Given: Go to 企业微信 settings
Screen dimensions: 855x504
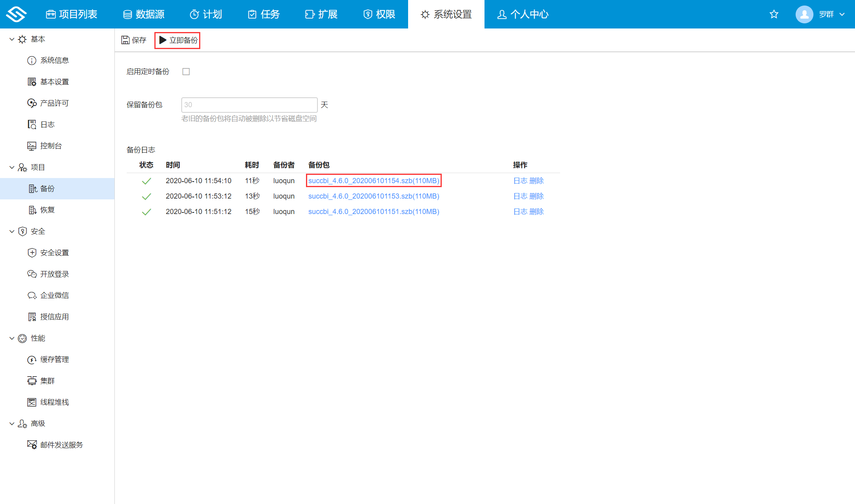Looking at the screenshot, I should click(54, 295).
